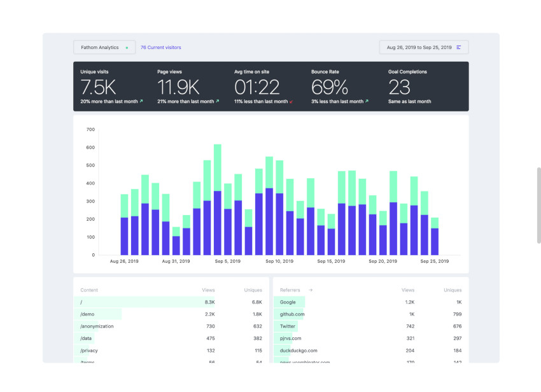Open the github.com referrer entry
Viewport: 541px width, 392px height.
pyautogui.click(x=292, y=314)
